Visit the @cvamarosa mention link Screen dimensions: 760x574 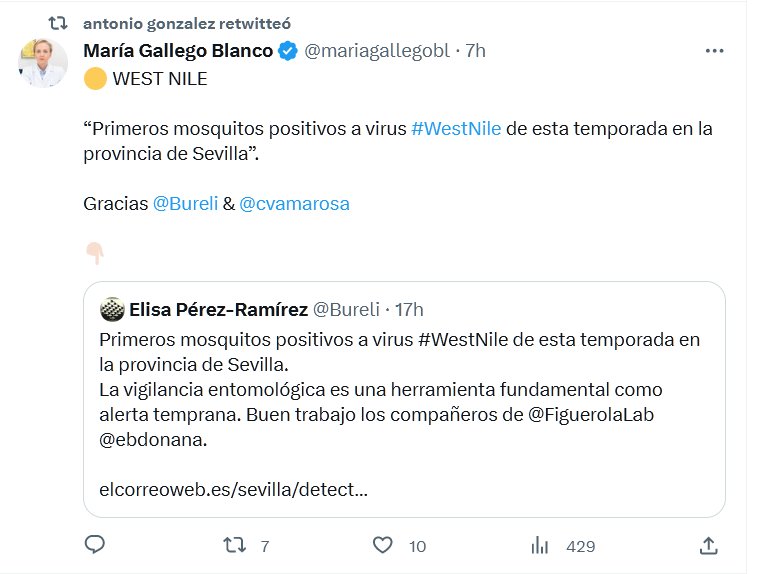[294, 204]
